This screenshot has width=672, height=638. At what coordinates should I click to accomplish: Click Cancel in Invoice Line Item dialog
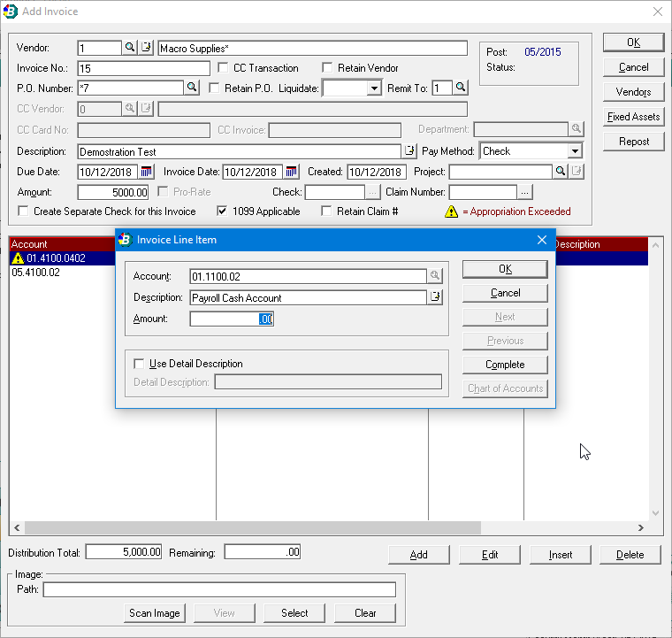[x=505, y=293]
